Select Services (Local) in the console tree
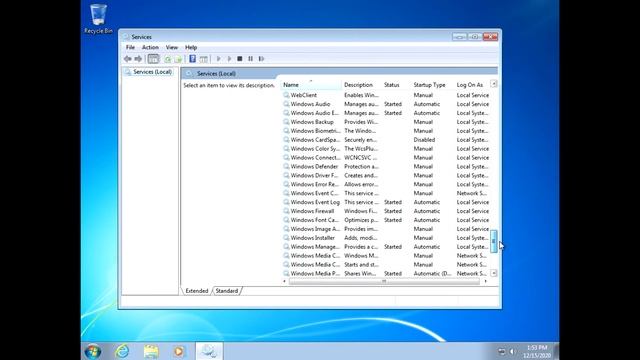 click(152, 72)
